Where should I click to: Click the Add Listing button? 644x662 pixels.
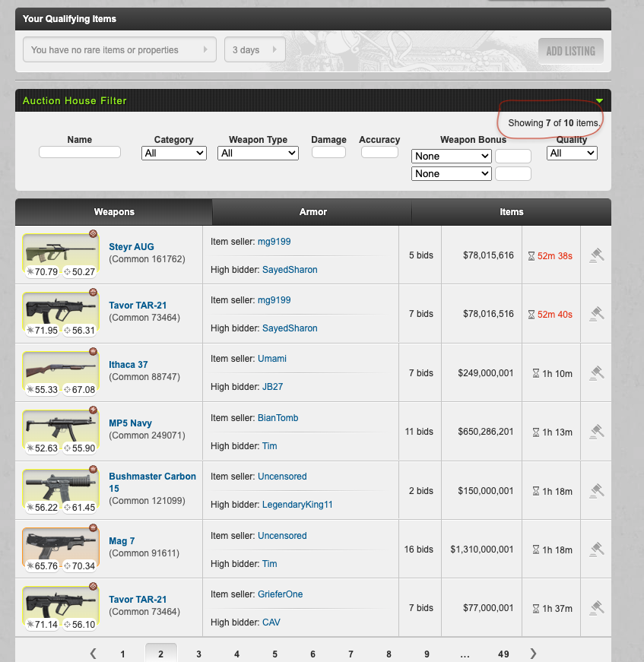(x=570, y=51)
